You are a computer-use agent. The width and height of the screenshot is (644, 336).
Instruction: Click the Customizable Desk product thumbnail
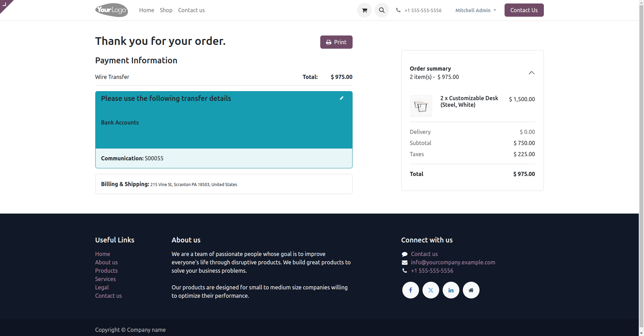tap(421, 106)
